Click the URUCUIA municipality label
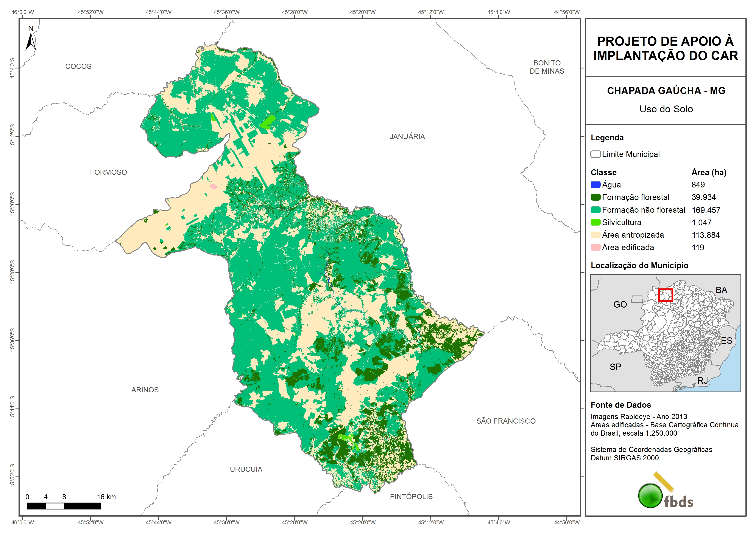Viewport: 756px width, 534px height. tap(246, 469)
